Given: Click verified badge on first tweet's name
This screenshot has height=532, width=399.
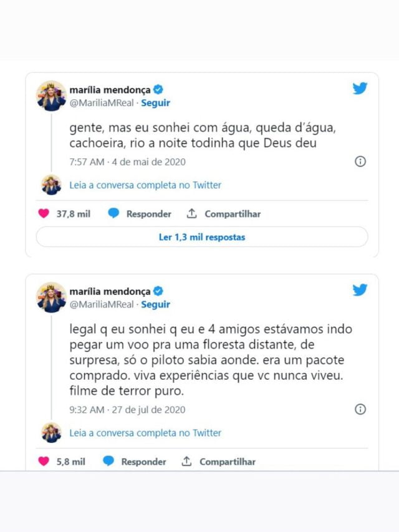Looking at the screenshot, I should tap(158, 90).
